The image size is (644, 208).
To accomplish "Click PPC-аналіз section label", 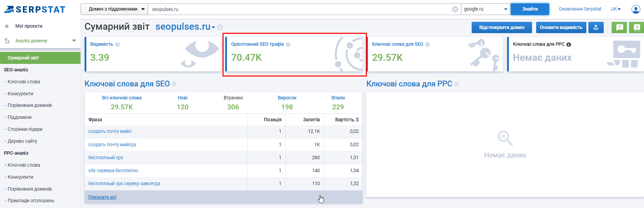I will coord(16,153).
